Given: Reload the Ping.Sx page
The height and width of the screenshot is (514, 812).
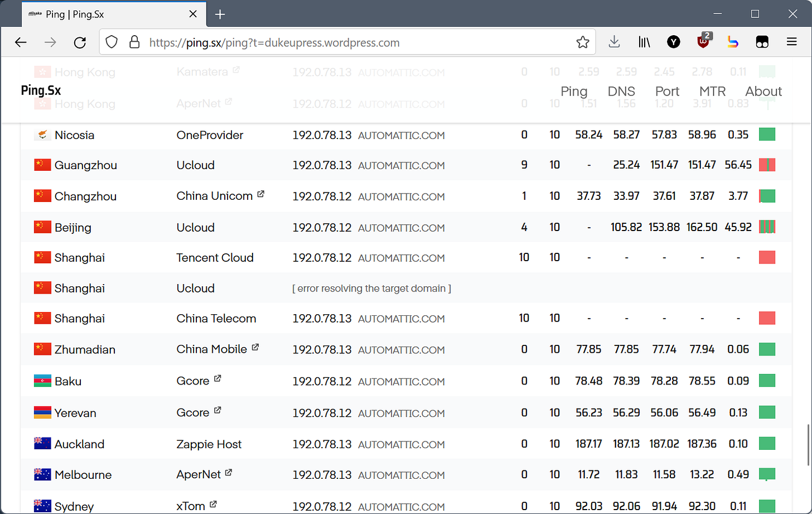Looking at the screenshot, I should (80, 42).
